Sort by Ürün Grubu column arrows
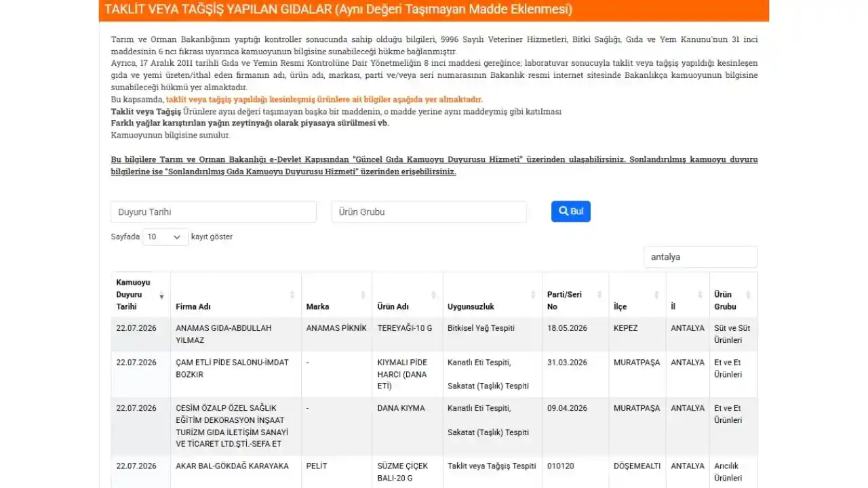The height and width of the screenshot is (488, 868). click(x=749, y=295)
